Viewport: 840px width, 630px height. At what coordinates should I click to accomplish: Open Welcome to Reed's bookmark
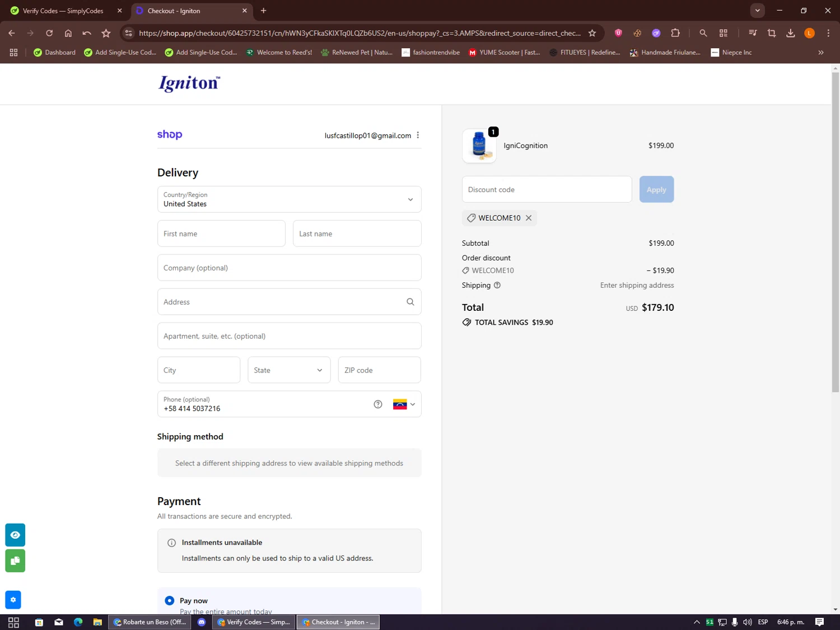coord(279,52)
